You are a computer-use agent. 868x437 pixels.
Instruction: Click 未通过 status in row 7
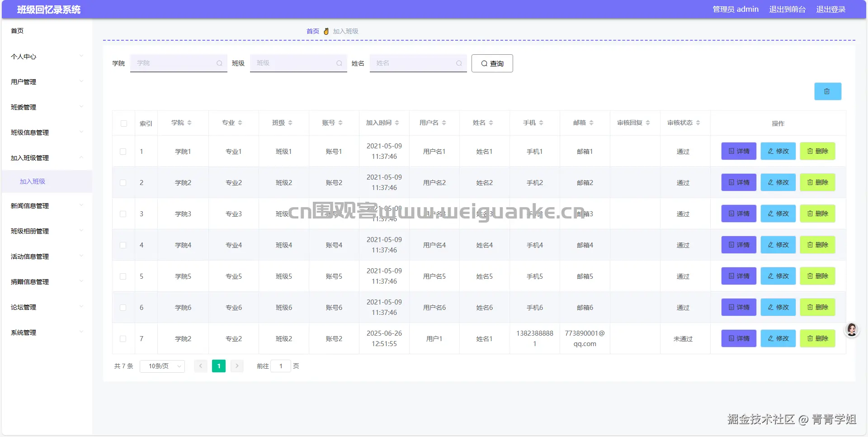tap(683, 339)
